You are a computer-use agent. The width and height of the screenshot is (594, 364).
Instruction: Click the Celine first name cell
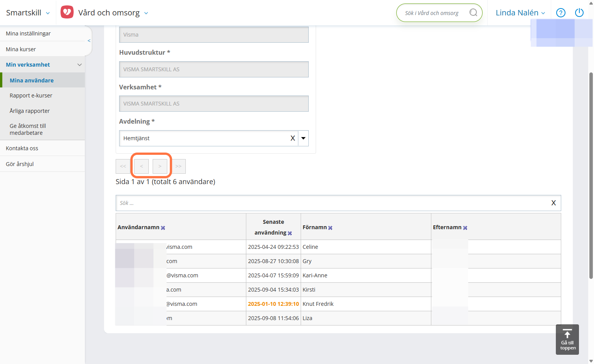366,247
